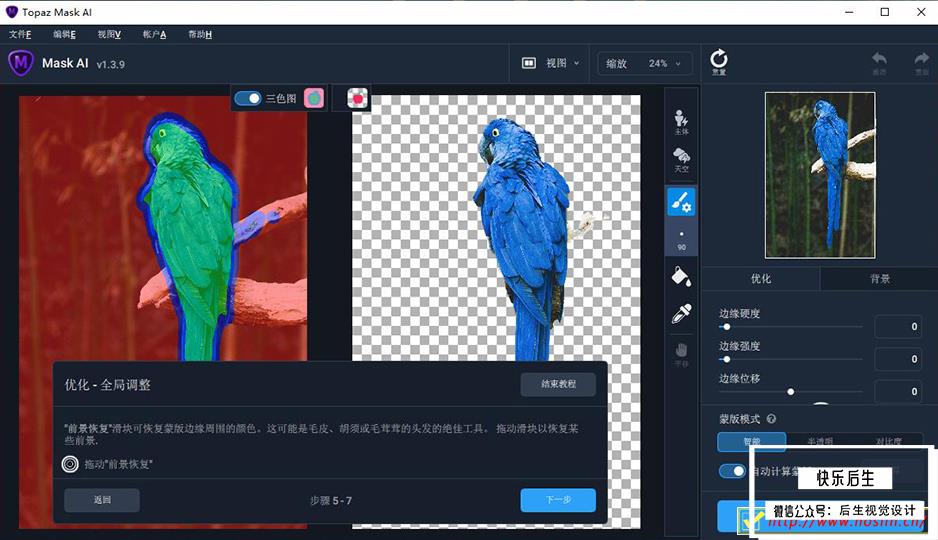Click the 边缘硬度 value field
938x540 pixels.
point(898,327)
